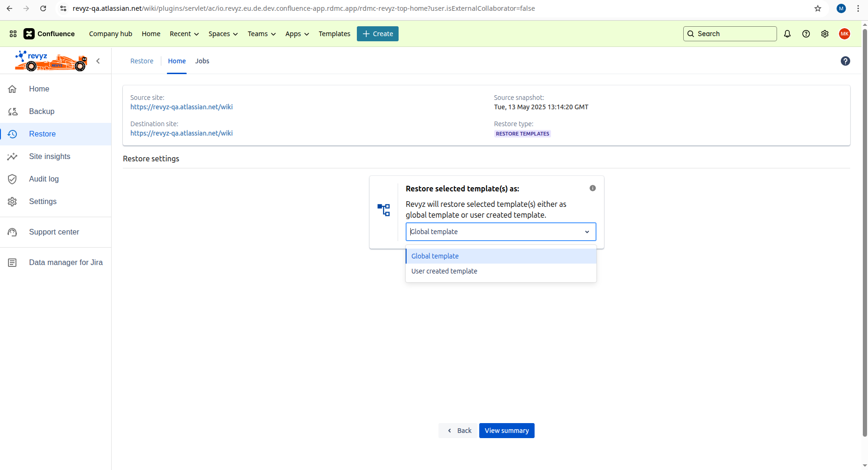Screen dimensions: 868x470
Task: Switch to the Jobs tab
Action: coord(202,61)
